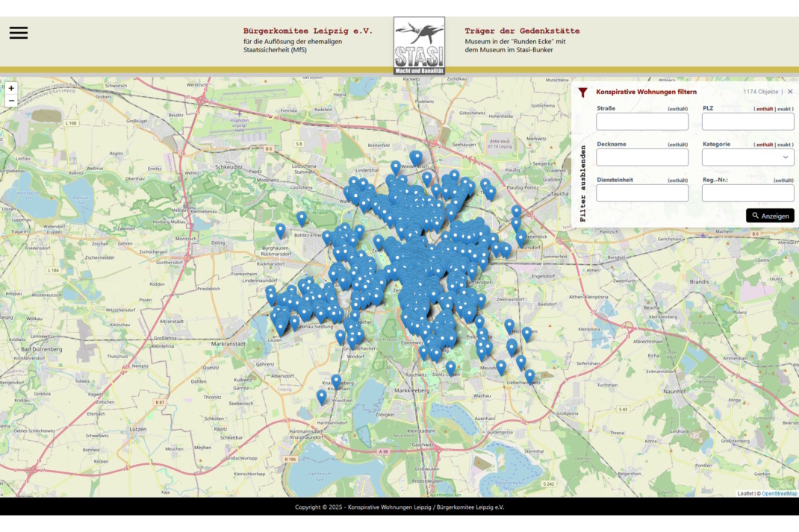Zoom out on the map
This screenshot has width=799, height=532.
pos(11,101)
